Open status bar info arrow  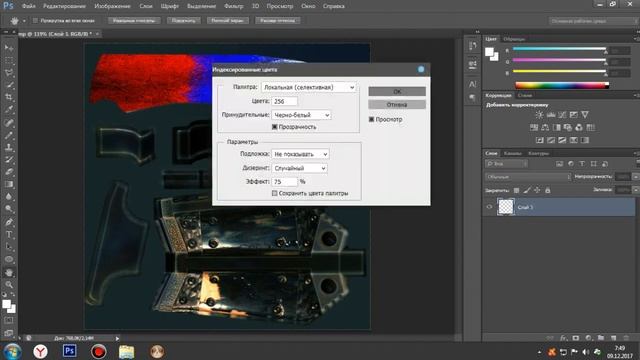[x=117, y=338]
